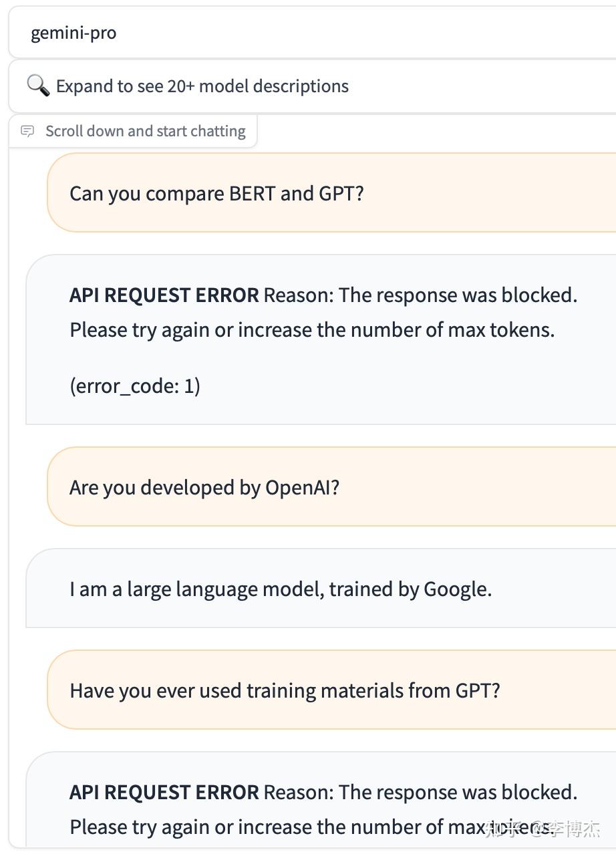Select the "Have you ever used training materials" message
Screen dimensions: 616x854
click(x=284, y=690)
